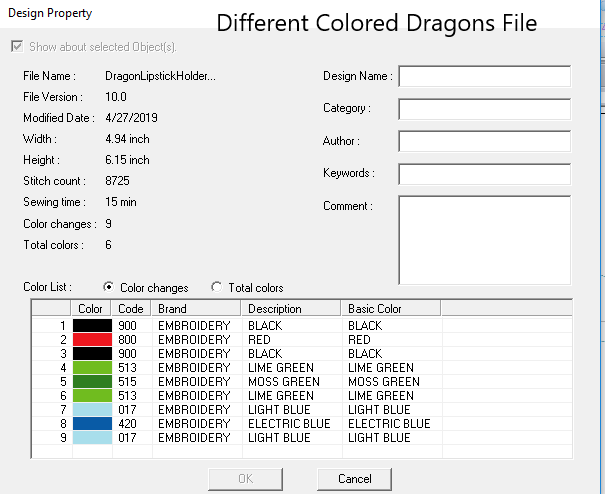Click the Design Name input field

tap(484, 77)
